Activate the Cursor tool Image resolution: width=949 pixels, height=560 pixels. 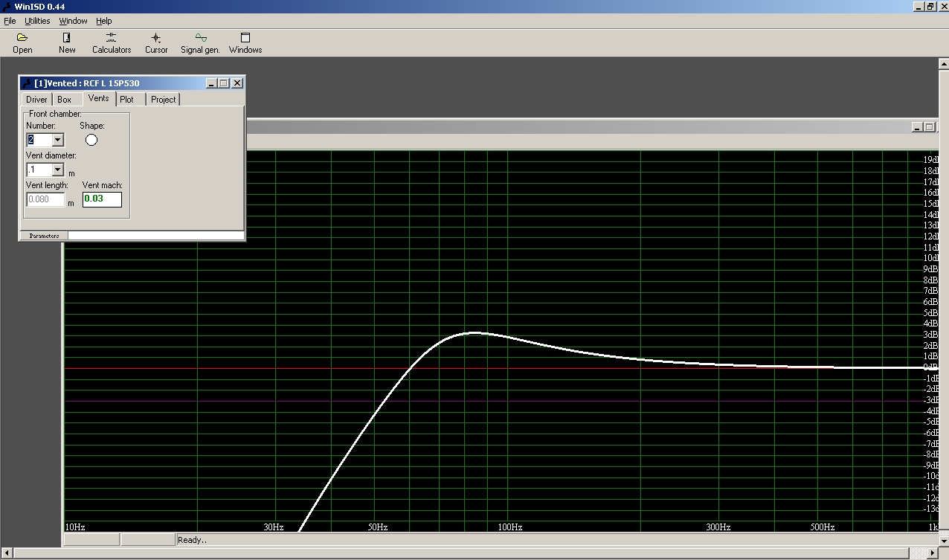[x=156, y=43]
